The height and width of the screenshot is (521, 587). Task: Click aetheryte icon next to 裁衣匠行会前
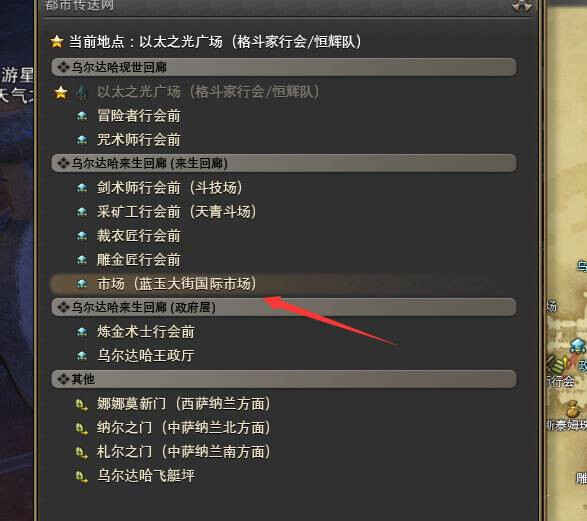point(82,236)
